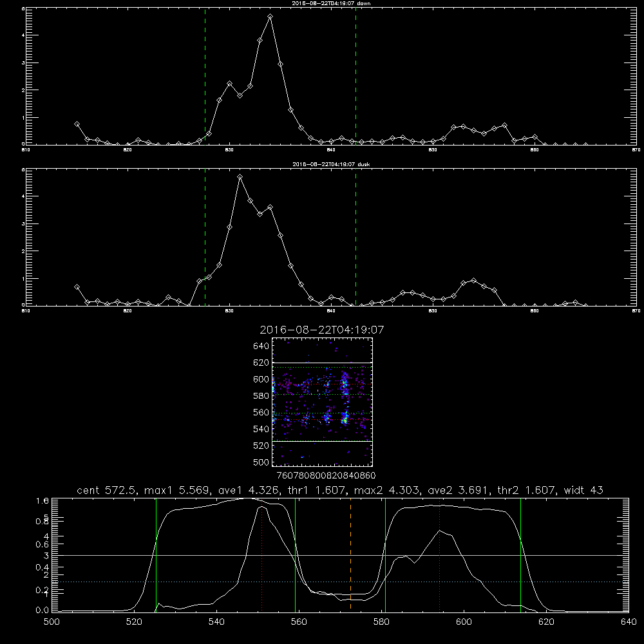The image size is (644, 644).
Task: Click the 830 x-axis label under dawn plot
Action: [230, 150]
